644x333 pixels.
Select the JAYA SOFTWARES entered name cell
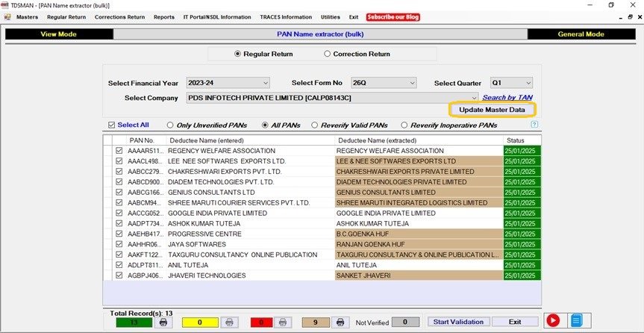(x=251, y=244)
